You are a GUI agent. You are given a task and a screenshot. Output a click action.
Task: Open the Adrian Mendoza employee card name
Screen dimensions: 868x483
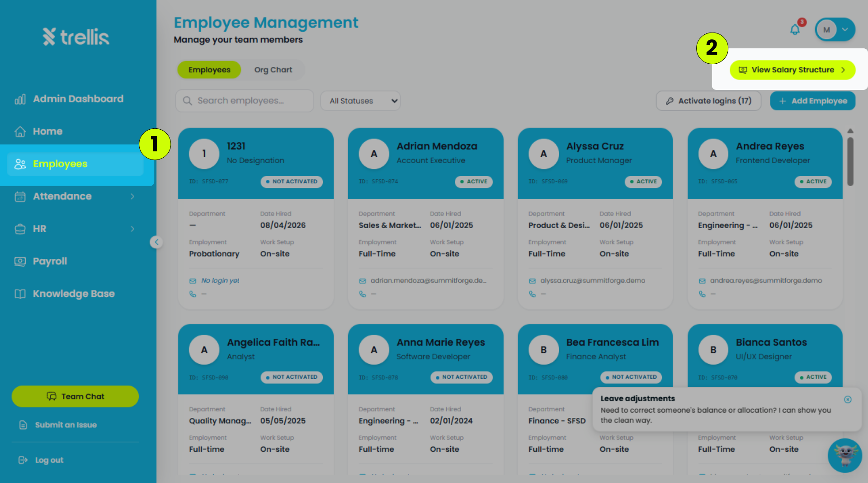(x=437, y=146)
